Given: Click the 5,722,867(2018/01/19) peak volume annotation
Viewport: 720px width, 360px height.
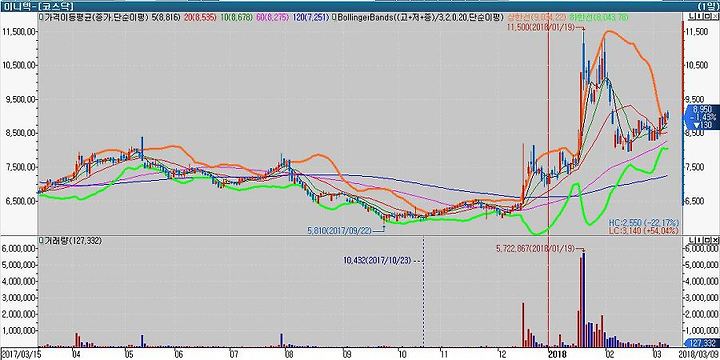Looking at the screenshot, I should (x=535, y=248).
